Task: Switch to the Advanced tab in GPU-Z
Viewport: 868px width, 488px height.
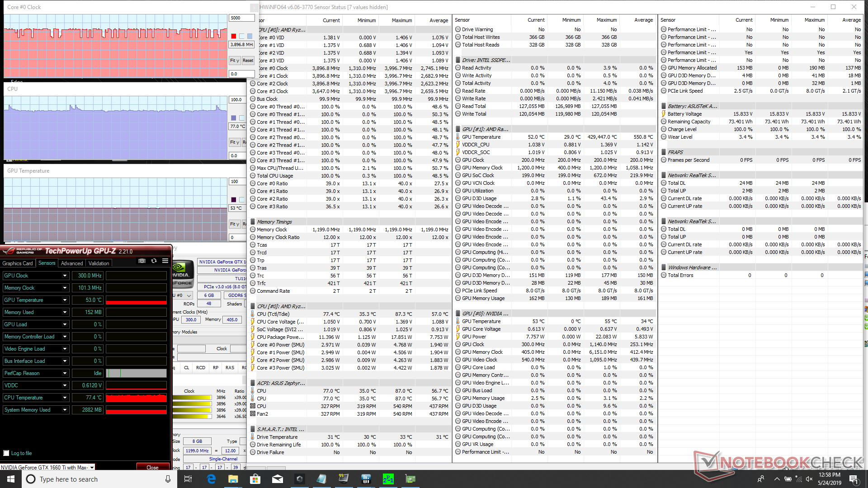Action: [72, 263]
